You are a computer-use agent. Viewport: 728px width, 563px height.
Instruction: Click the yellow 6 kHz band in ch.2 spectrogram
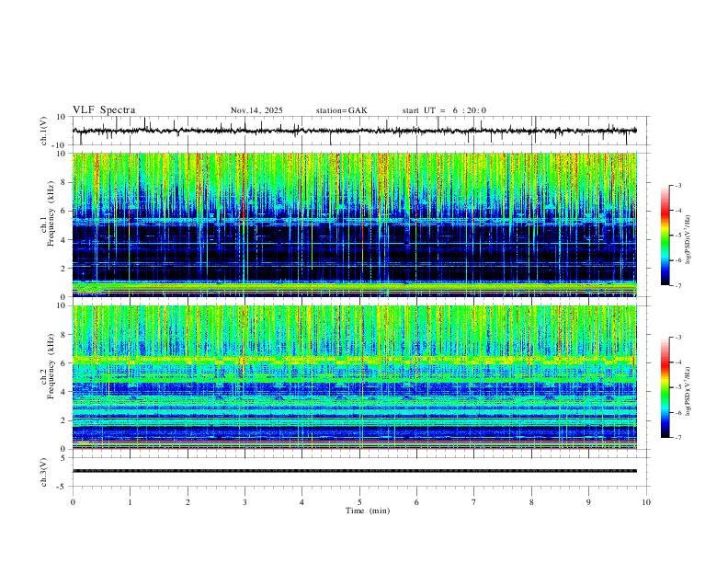point(354,360)
